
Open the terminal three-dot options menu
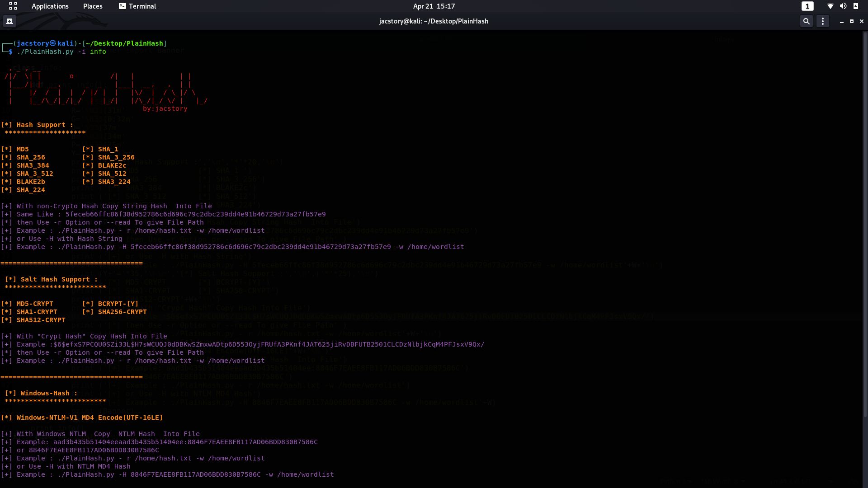(x=823, y=21)
